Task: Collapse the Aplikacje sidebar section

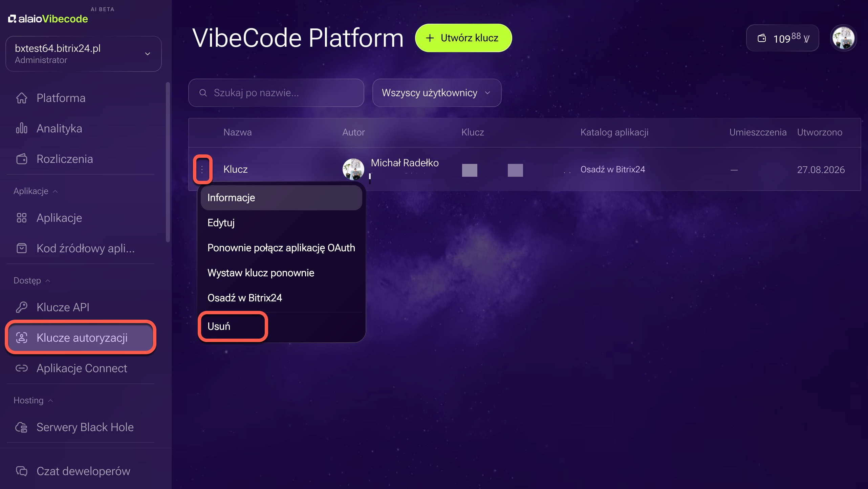Action: coord(36,191)
